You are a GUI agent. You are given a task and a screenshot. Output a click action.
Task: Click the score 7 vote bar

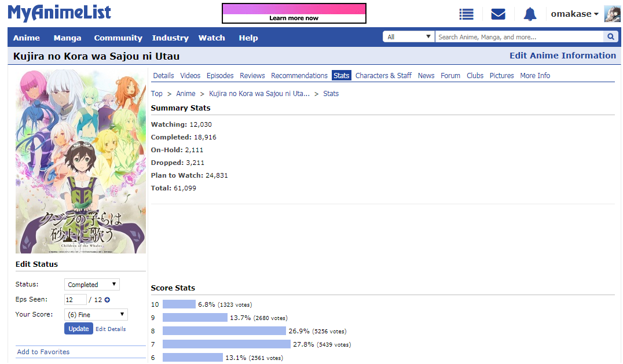coord(226,344)
